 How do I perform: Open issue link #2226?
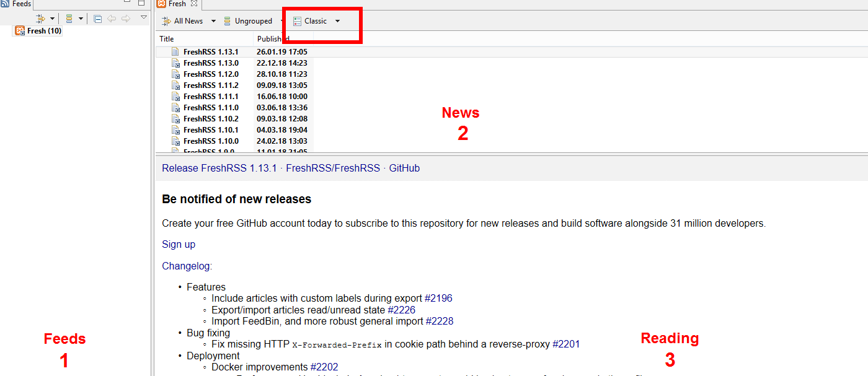pyautogui.click(x=401, y=310)
